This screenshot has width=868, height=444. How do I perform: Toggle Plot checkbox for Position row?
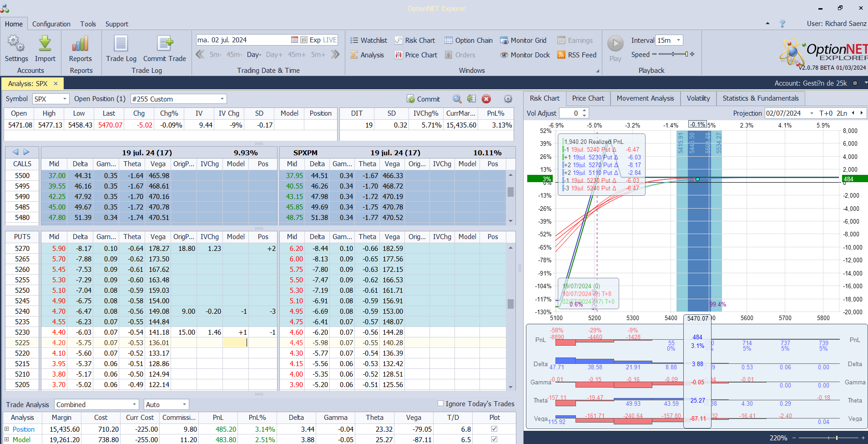coord(495,429)
